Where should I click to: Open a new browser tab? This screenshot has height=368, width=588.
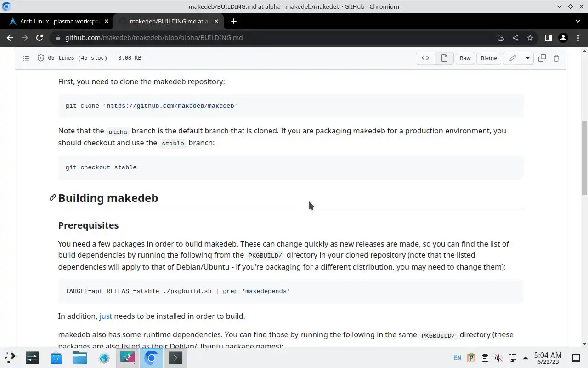[233, 21]
